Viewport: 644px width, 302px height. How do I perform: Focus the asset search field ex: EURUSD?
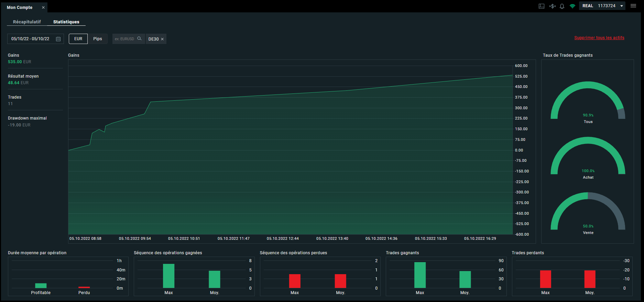(124, 39)
